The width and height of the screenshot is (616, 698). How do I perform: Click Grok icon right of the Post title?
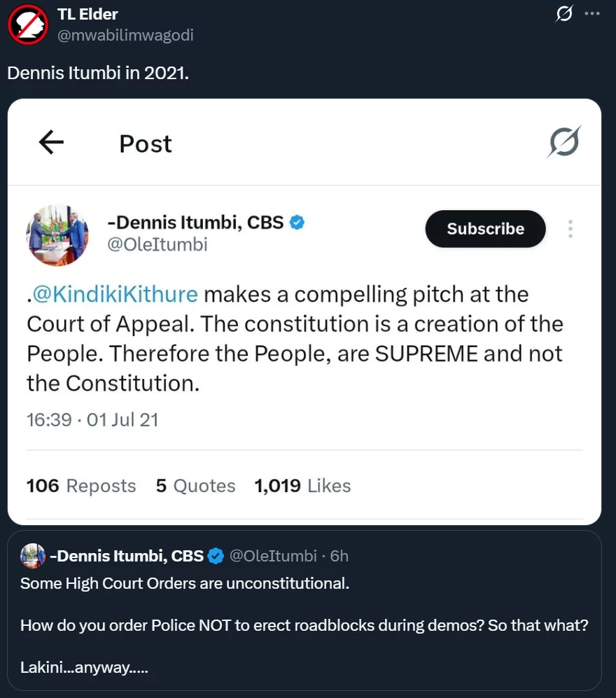563,143
